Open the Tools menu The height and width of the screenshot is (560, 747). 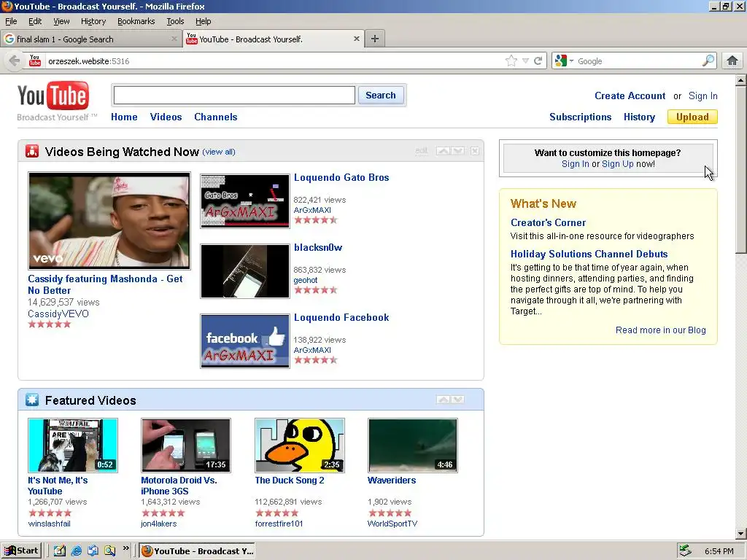175,21
